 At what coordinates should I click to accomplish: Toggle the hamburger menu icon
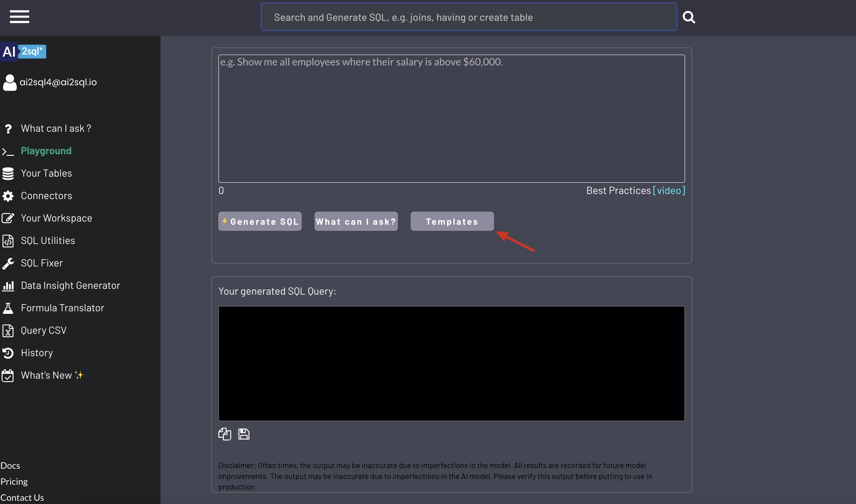pyautogui.click(x=19, y=17)
